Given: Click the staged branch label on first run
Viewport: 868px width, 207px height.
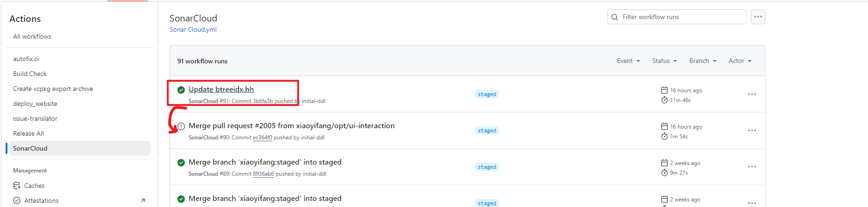Looking at the screenshot, I should tap(487, 94).
